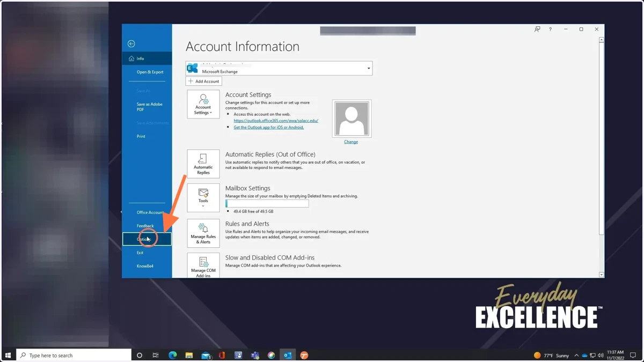Image resolution: width=644 pixels, height=362 pixels.
Task: Click the OneDrive cloud tray icon
Action: (585, 355)
